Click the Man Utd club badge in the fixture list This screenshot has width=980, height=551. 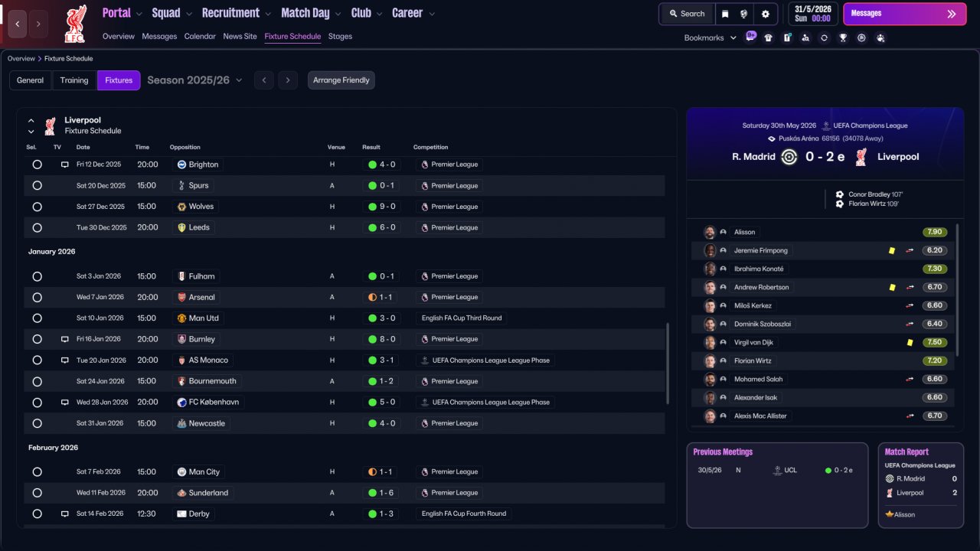[181, 318]
